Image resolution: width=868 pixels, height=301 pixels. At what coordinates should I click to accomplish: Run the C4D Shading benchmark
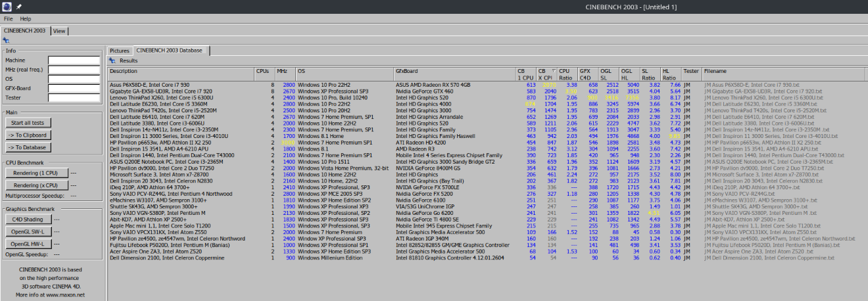[28, 220]
